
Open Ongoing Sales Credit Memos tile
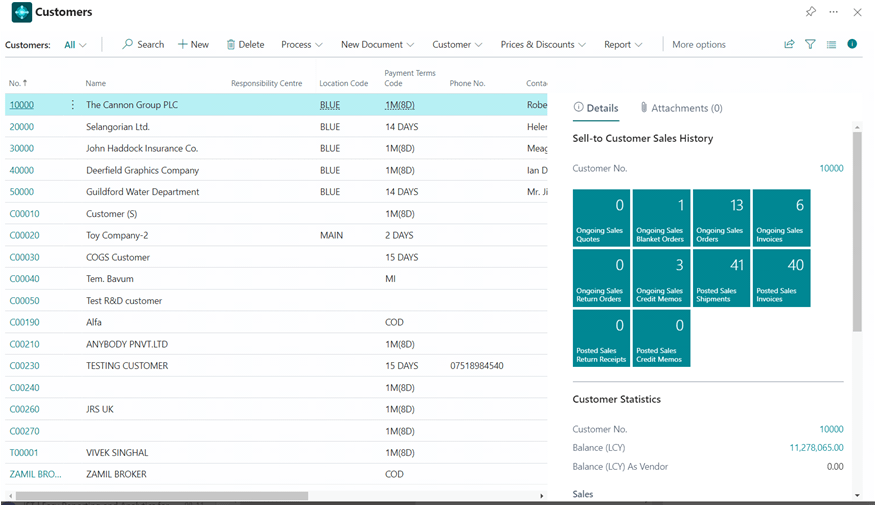(x=661, y=278)
